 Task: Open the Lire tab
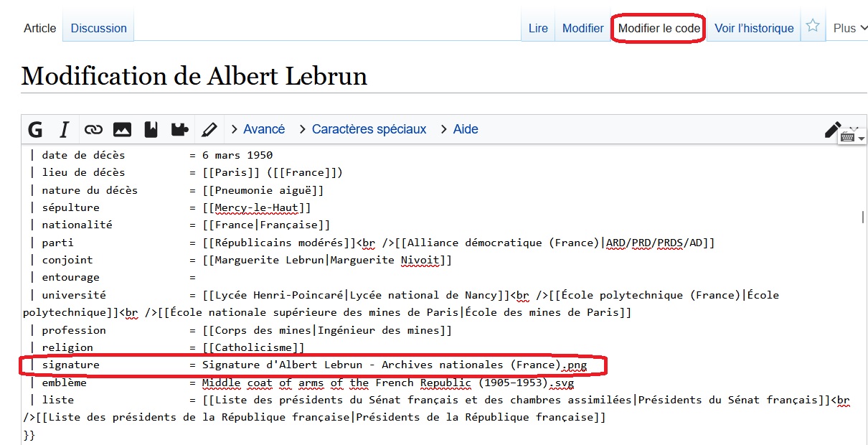(538, 28)
